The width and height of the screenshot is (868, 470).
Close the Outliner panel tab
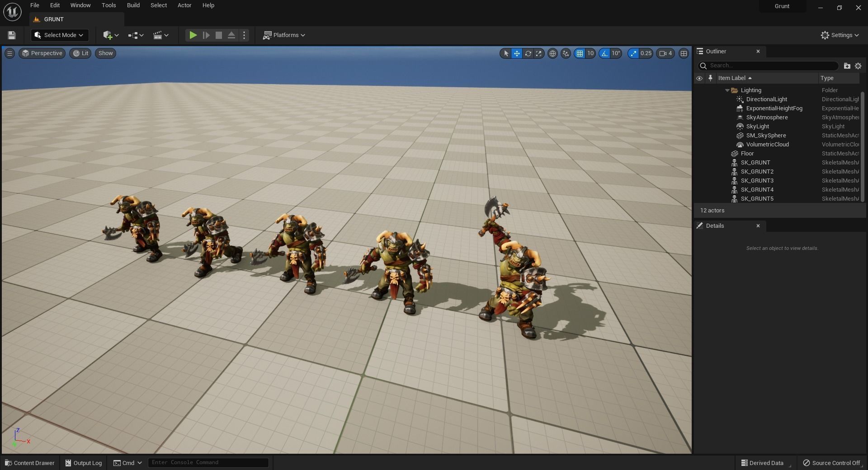[x=758, y=52]
